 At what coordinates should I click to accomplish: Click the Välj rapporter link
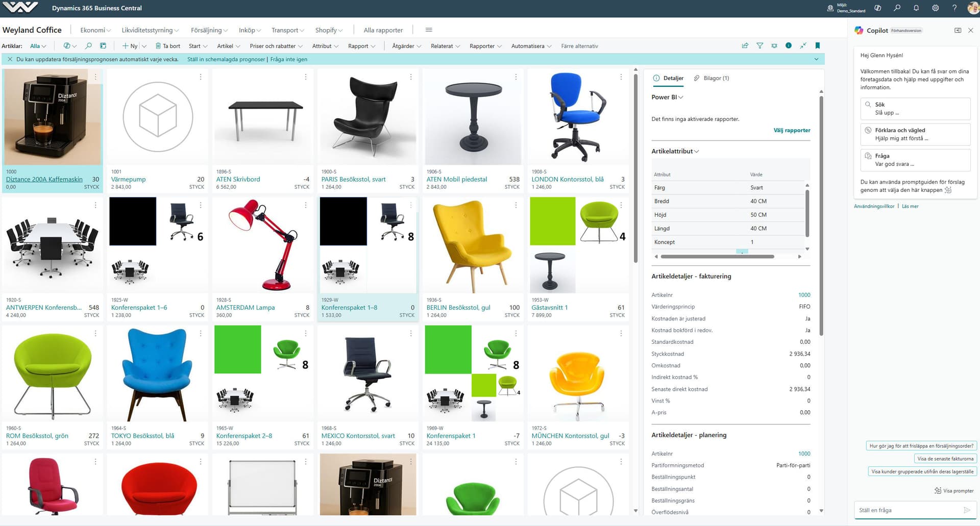coord(792,130)
